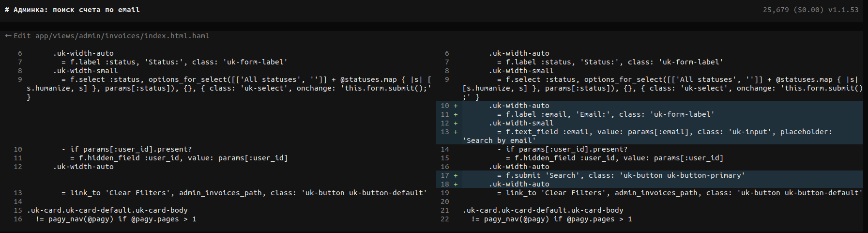This screenshot has height=233, width=868.
Task: Click the plus marker on added line 12
Action: pos(456,123)
